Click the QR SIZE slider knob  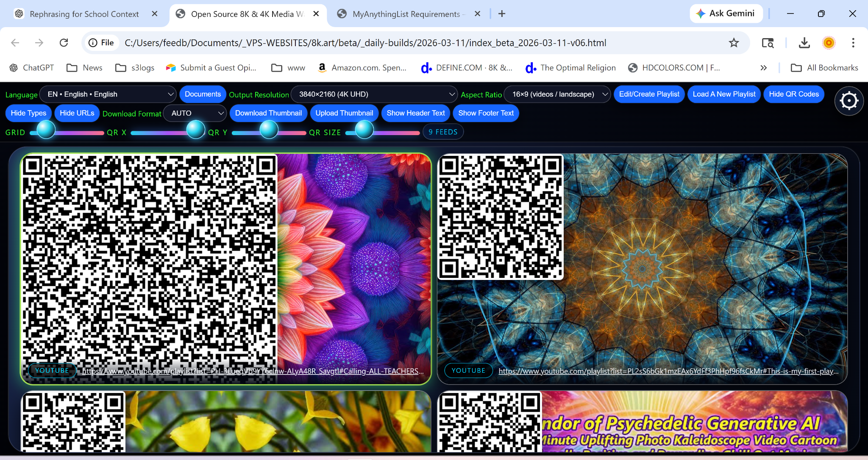[364, 130]
